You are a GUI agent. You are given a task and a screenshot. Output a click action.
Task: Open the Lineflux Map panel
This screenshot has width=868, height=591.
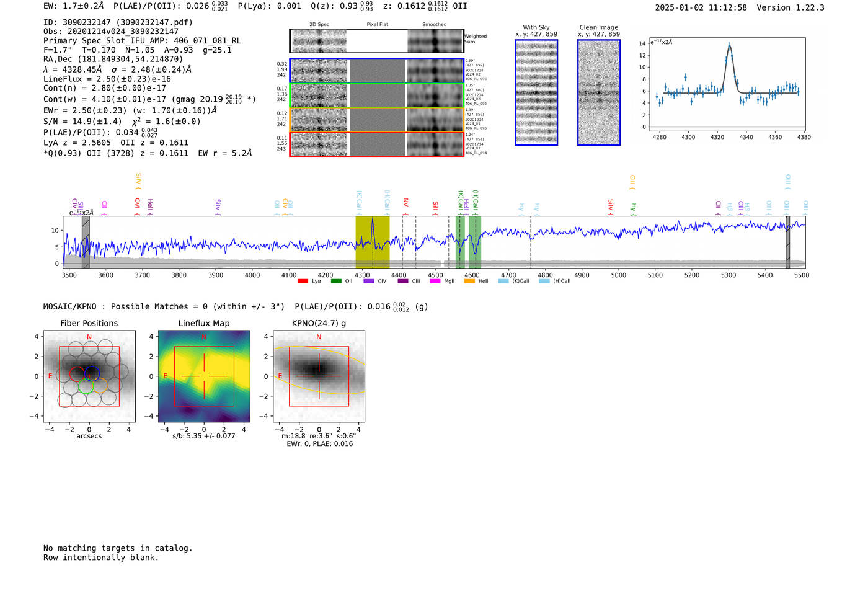[x=204, y=376]
